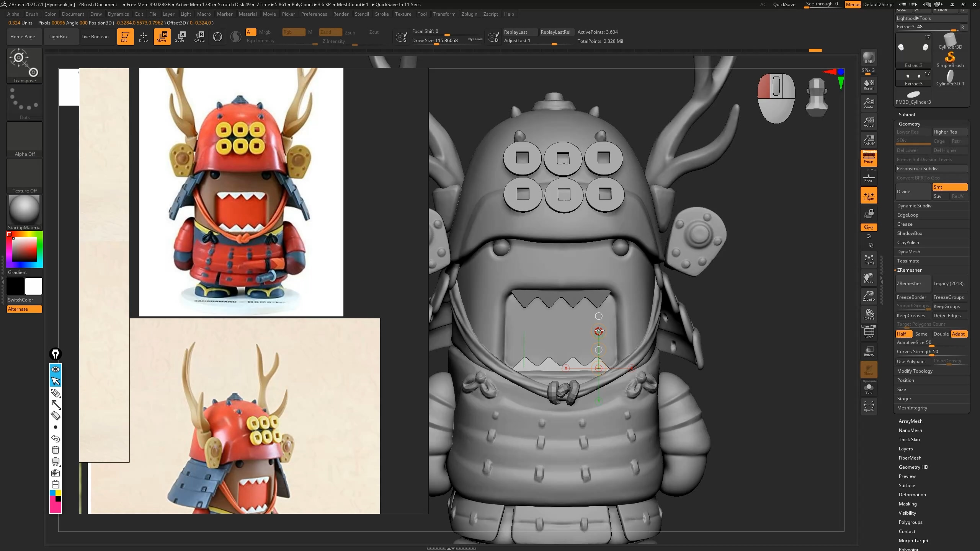Select the Rotate transform tool
Image resolution: width=980 pixels, height=551 pixels.
click(x=199, y=37)
